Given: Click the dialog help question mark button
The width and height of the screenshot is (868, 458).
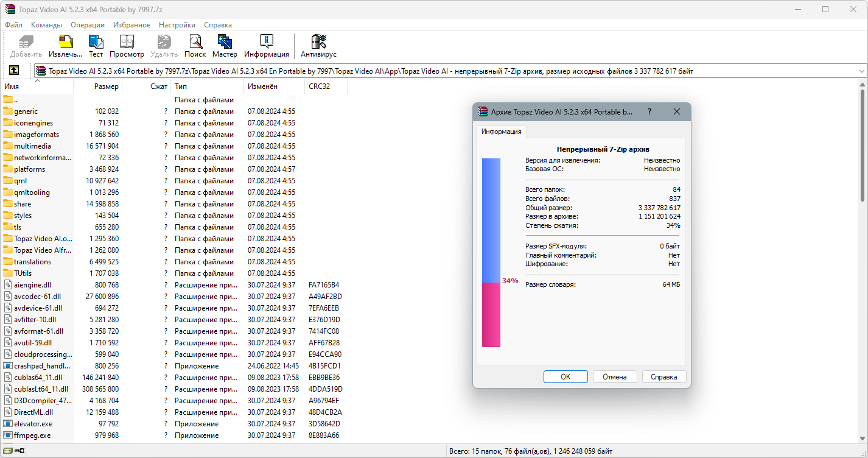Looking at the screenshot, I should click(x=649, y=111).
